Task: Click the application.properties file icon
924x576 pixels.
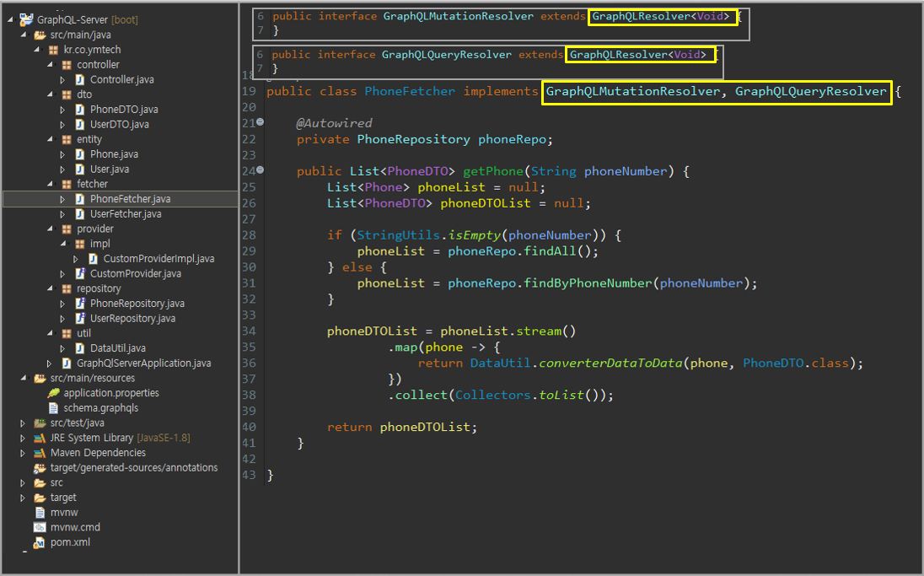Action: coord(54,393)
